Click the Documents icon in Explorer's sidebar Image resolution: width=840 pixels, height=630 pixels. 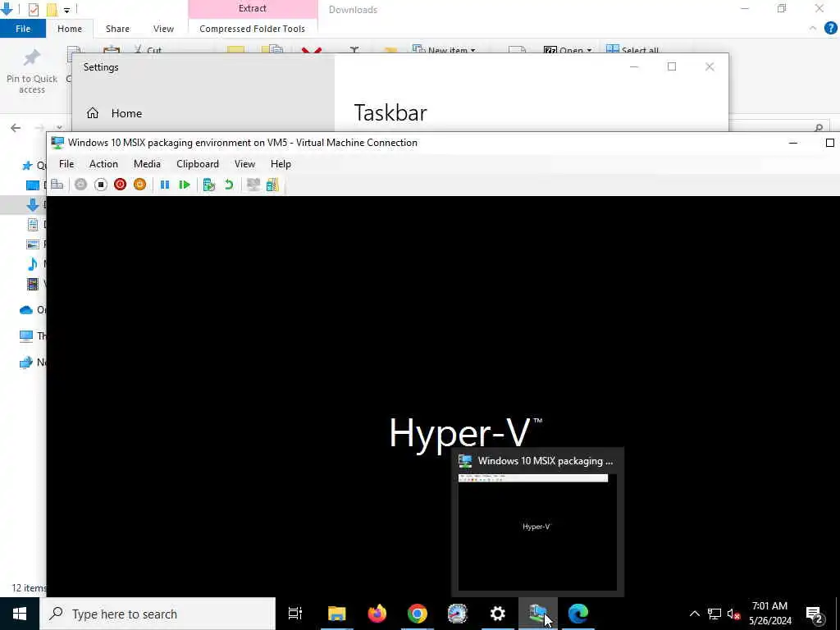pyautogui.click(x=33, y=225)
